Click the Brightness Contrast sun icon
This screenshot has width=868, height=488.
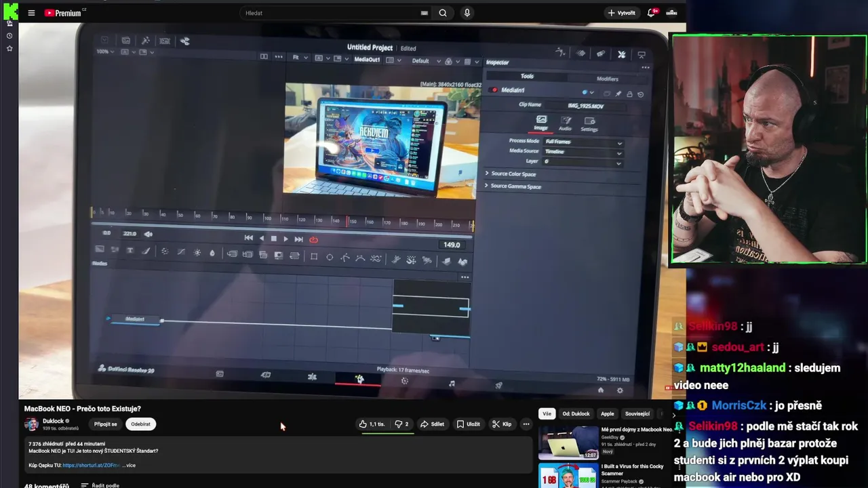197,252
